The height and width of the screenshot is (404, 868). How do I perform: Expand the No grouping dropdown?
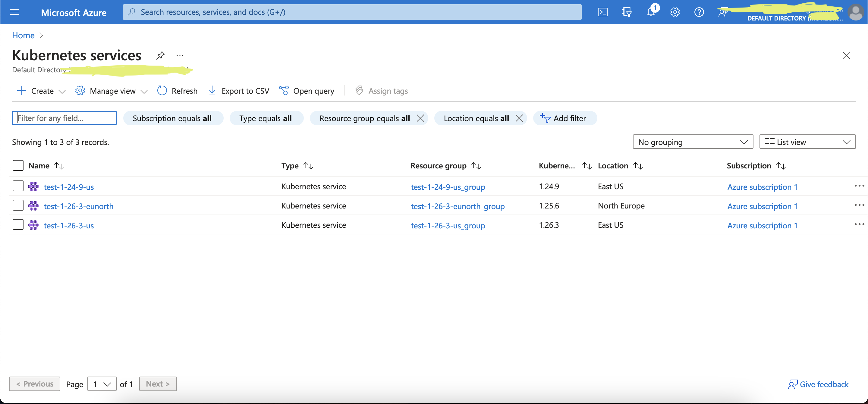[693, 142]
